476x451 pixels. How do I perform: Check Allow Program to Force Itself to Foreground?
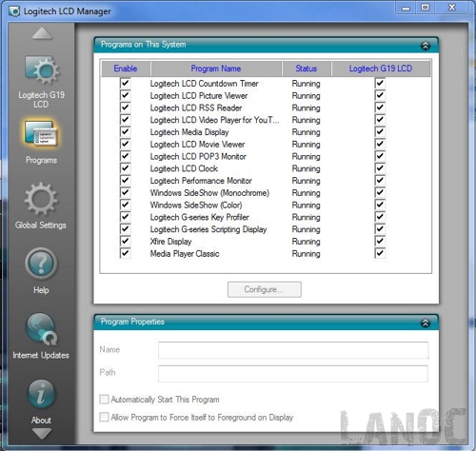tap(104, 417)
